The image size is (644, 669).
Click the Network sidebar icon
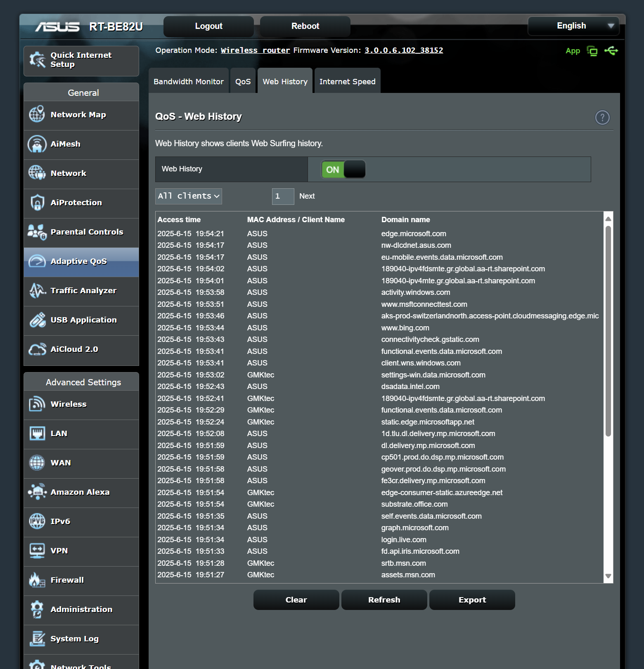coord(37,173)
